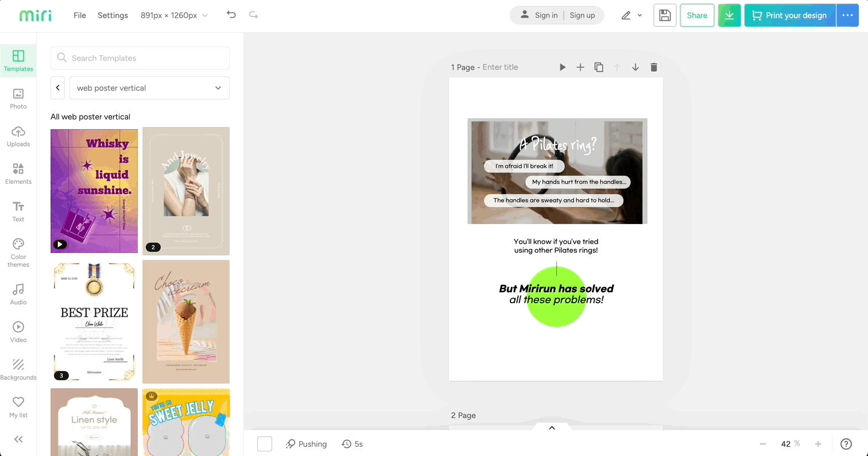Open the Backgrounds sidebar panel
The height and width of the screenshot is (456, 868).
click(18, 370)
